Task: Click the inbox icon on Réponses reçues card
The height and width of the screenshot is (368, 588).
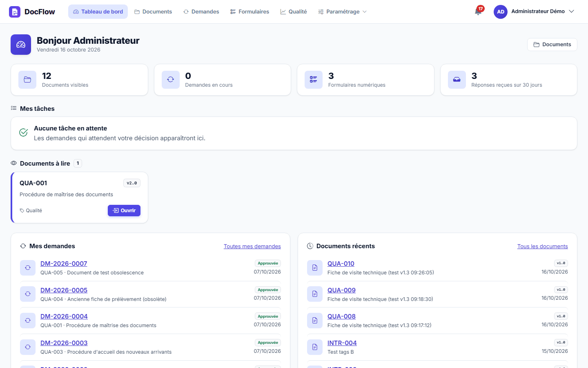Action: (x=457, y=80)
